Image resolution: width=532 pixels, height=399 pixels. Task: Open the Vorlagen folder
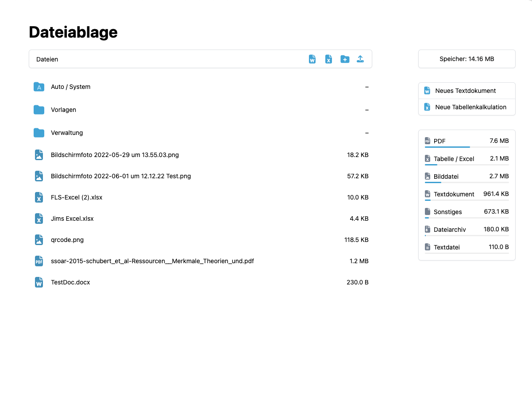[63, 110]
